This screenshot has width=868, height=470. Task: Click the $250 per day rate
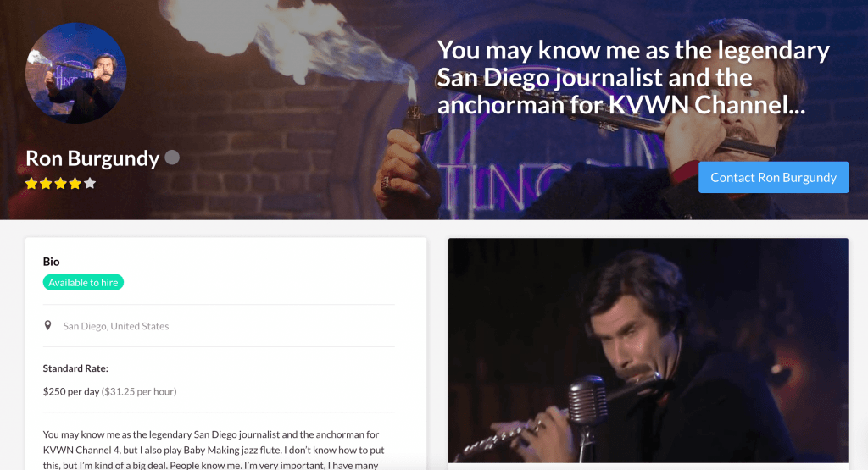pos(71,391)
